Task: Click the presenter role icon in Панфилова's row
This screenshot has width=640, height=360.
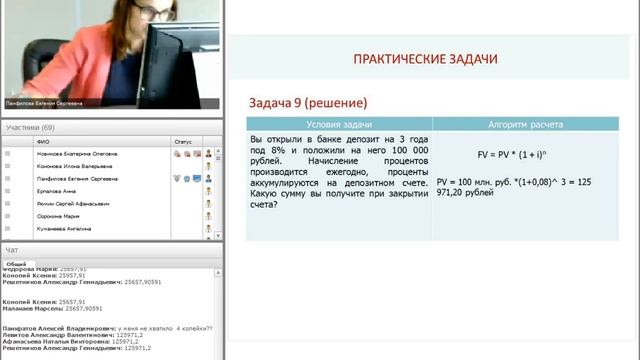Action: pos(209,178)
